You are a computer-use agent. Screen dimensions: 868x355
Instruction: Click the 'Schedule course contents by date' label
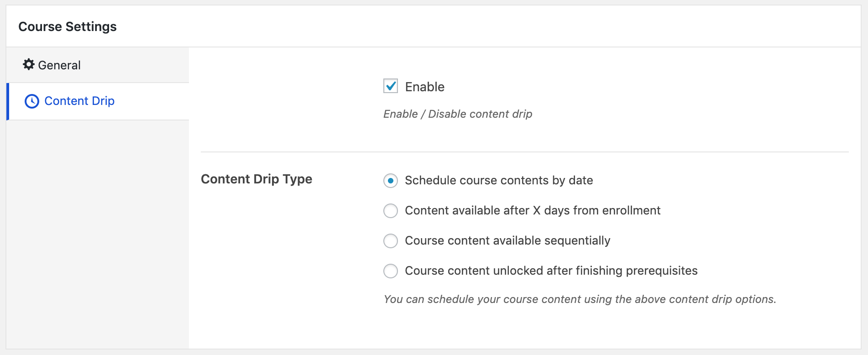(x=499, y=181)
